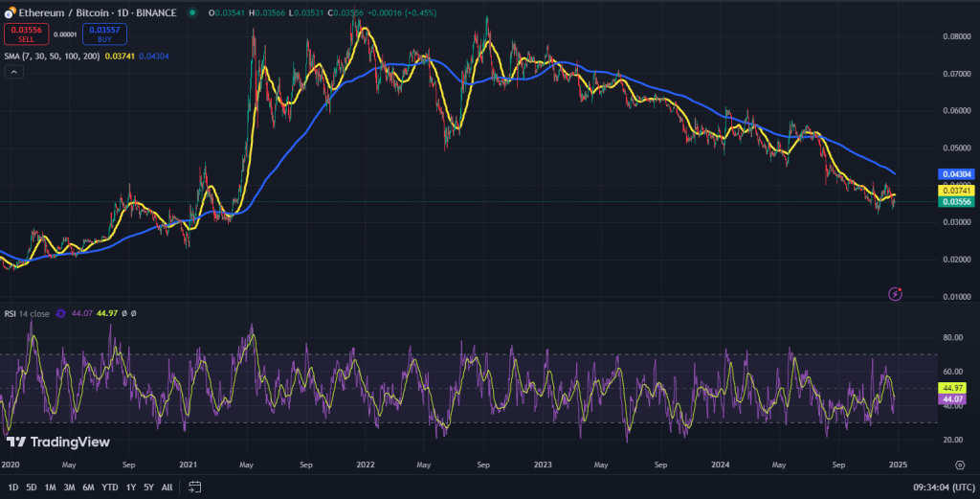The width and height of the screenshot is (980, 499).
Task: Click the Ethereum / Bitcoin symbol title
Action: pos(98,12)
